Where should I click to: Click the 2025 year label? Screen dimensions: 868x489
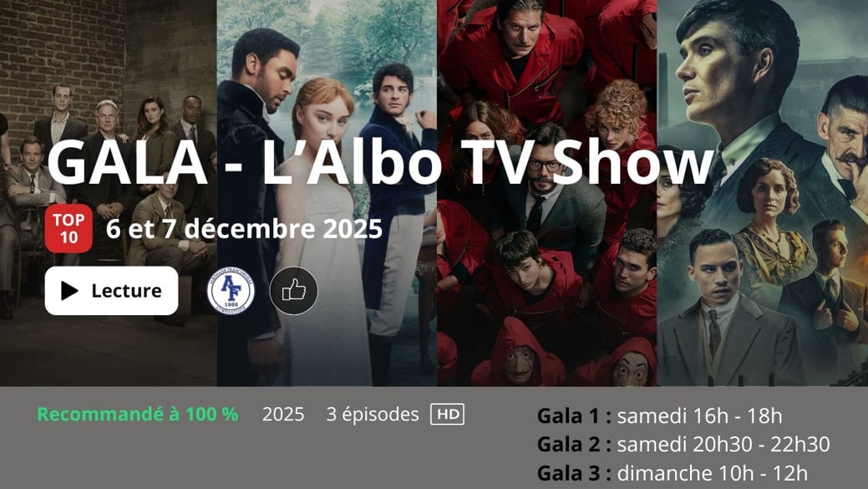283,415
